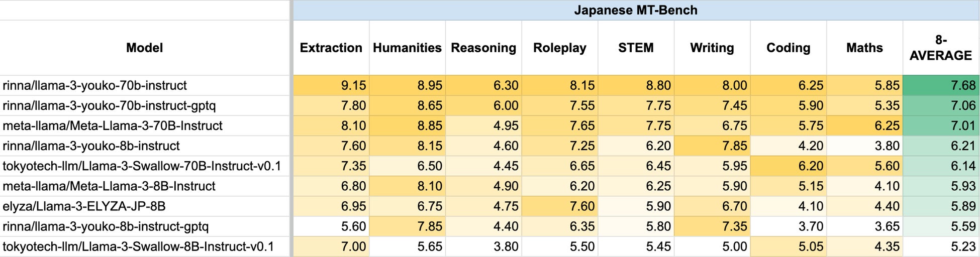Click the meta-llama/Meta-Llama-3-70B-Instruct model cell
The image size is (980, 257).
coord(113,125)
